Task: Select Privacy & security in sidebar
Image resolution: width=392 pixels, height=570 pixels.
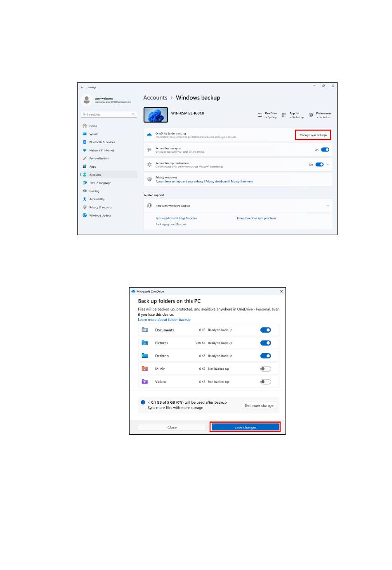Action: (109, 207)
